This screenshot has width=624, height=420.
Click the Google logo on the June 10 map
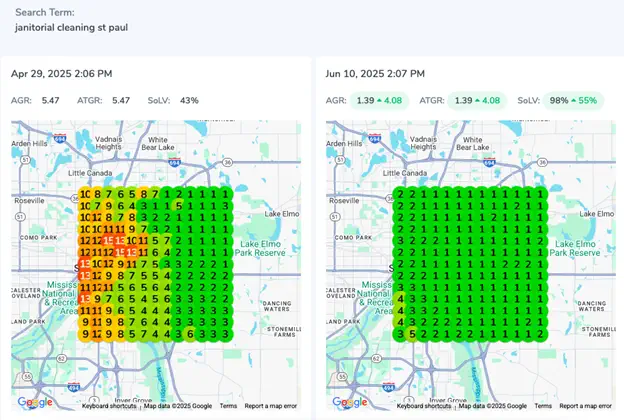tap(350, 402)
